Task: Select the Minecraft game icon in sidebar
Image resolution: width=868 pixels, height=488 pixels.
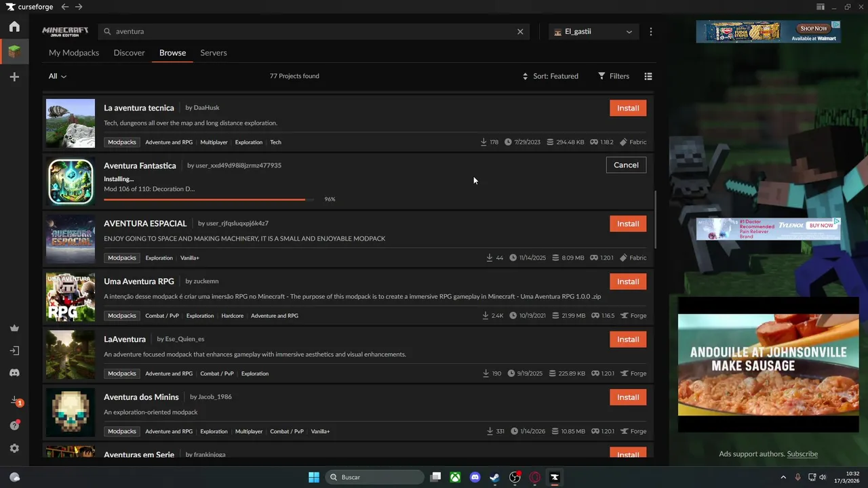Action: tap(14, 52)
